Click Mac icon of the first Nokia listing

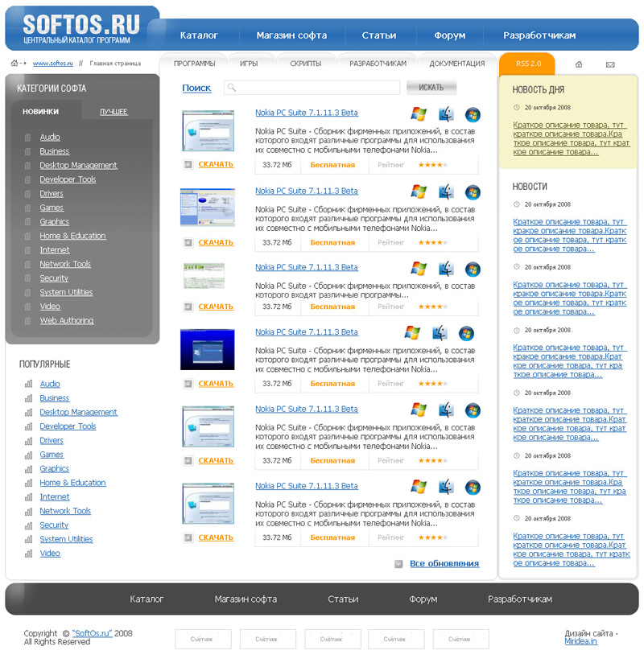click(446, 114)
